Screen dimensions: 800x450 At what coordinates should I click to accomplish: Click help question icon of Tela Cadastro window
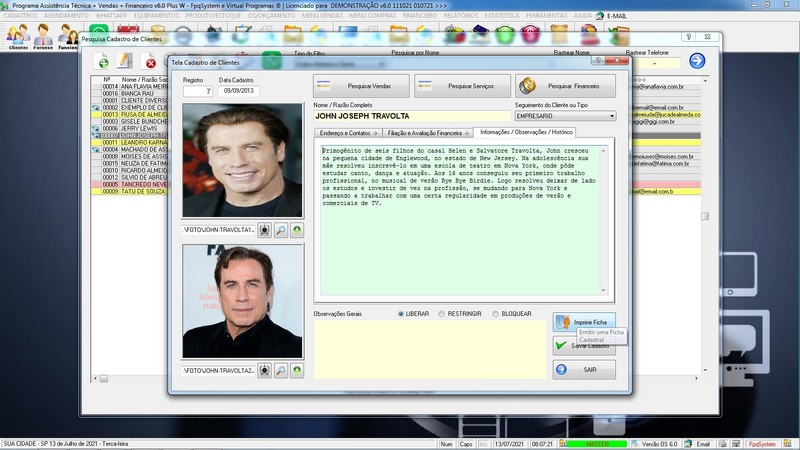click(x=599, y=60)
